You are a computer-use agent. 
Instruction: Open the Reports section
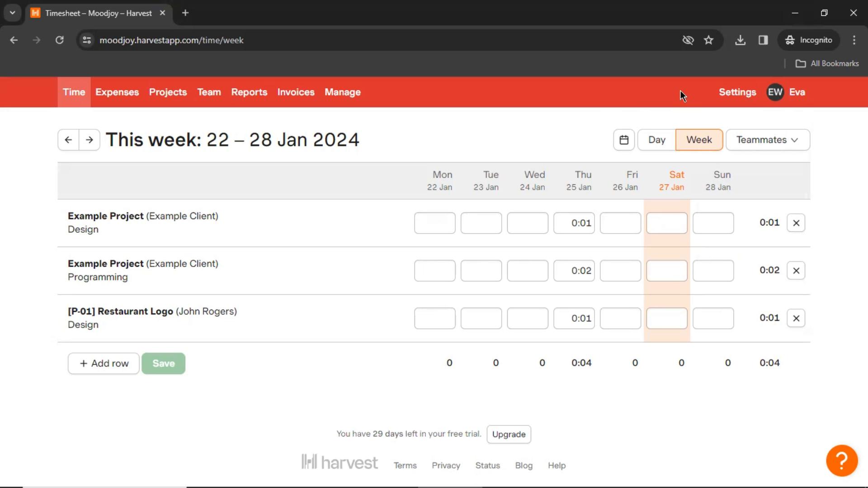249,92
